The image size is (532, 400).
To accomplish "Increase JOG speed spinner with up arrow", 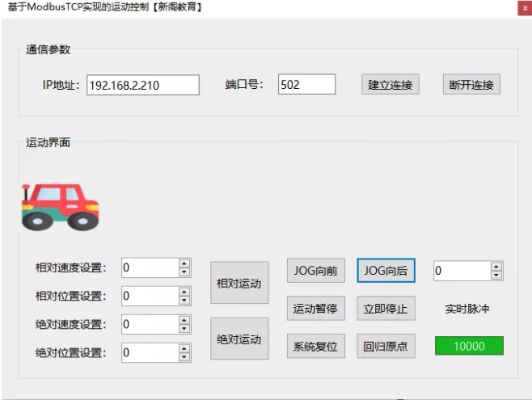I will (x=496, y=267).
